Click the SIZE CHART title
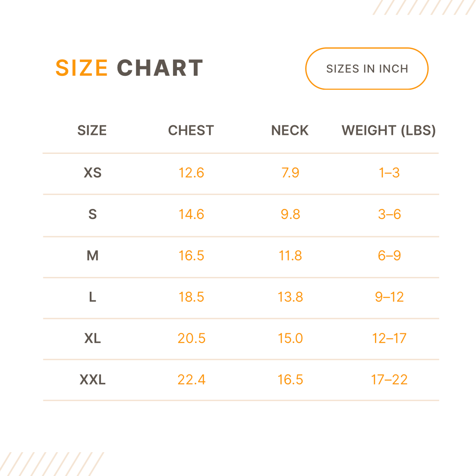The height and width of the screenshot is (476, 476). [x=129, y=68]
